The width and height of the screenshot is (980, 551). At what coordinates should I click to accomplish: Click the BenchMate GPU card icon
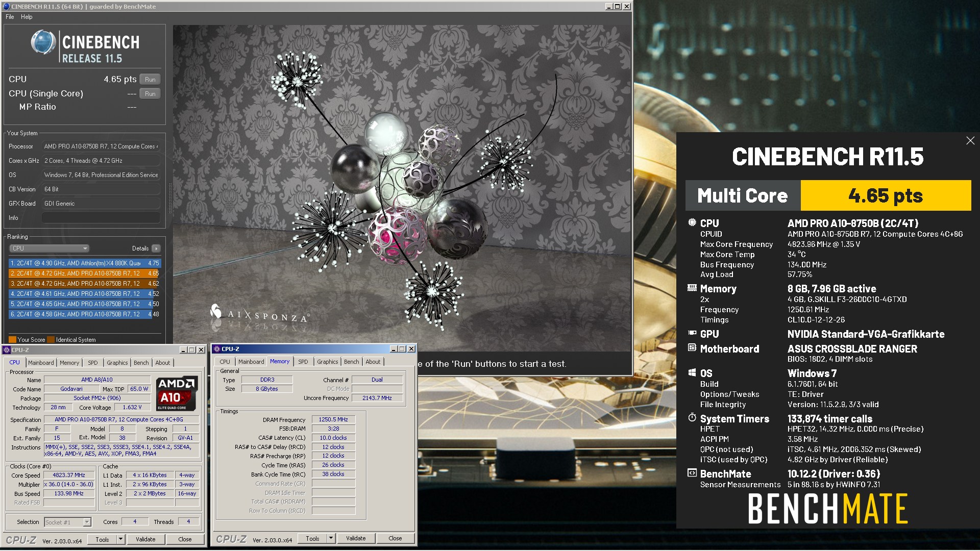pyautogui.click(x=692, y=333)
